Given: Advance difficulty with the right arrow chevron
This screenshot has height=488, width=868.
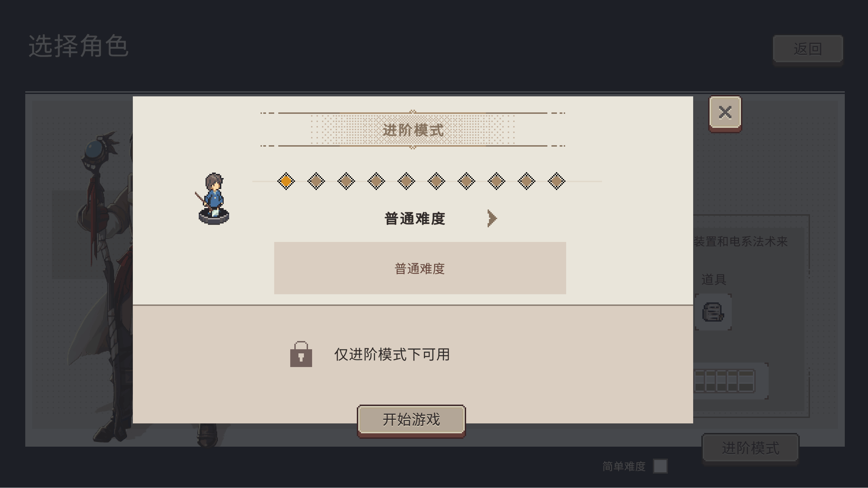Looking at the screenshot, I should 492,218.
